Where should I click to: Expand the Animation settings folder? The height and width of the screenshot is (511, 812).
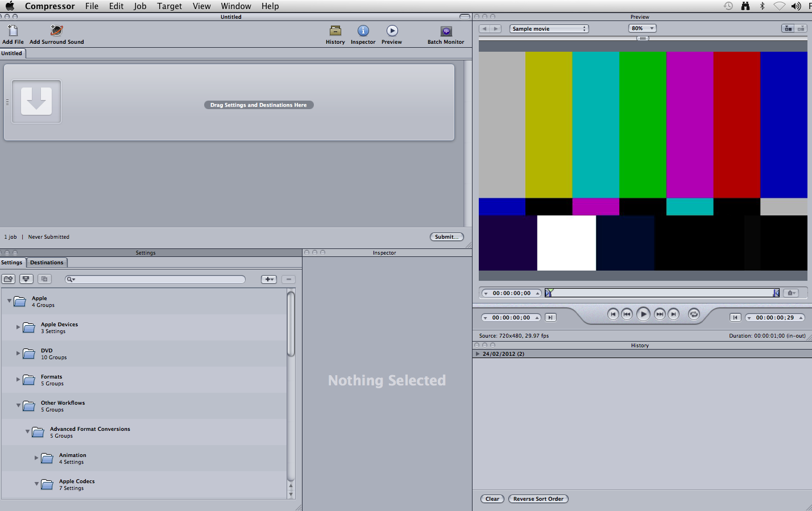point(36,458)
